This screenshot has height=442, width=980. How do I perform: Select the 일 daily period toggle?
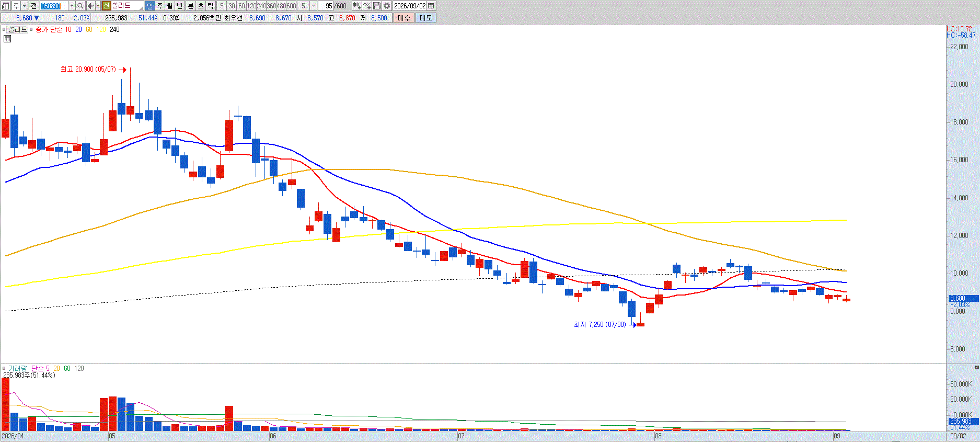tap(149, 6)
